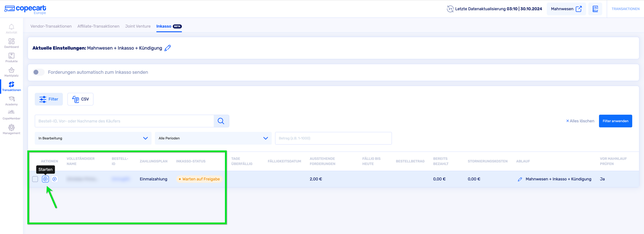Expand the In Bearbeitung status dropdown
The width and height of the screenshot is (644, 234).
coord(93,138)
